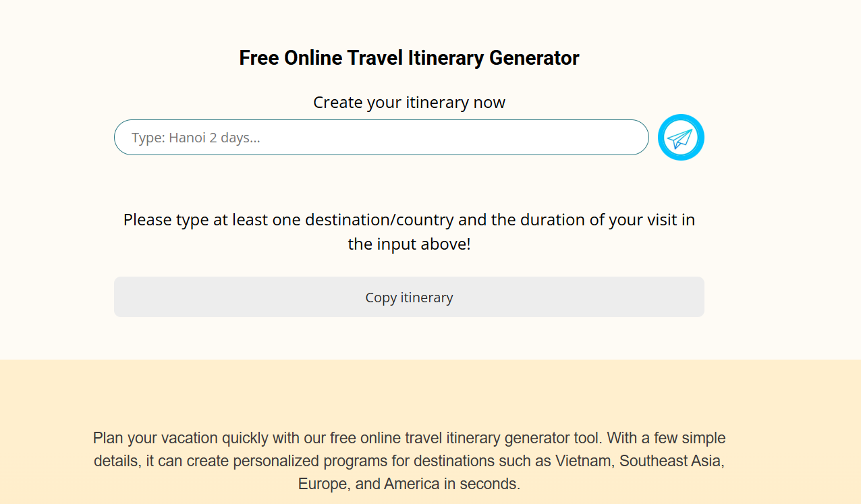Click the Copy itinerary button
Image resolution: width=861 pixels, height=504 pixels.
pyautogui.click(x=409, y=297)
